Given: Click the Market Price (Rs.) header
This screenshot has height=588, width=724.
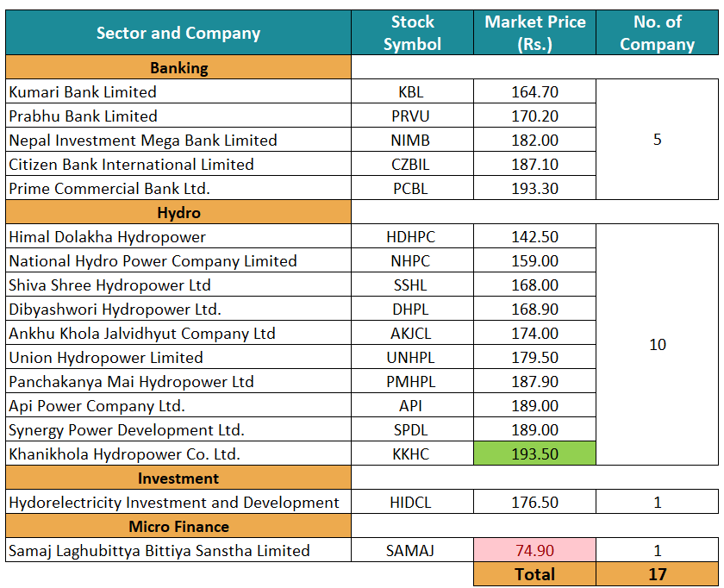Looking at the screenshot, I should click(534, 33).
